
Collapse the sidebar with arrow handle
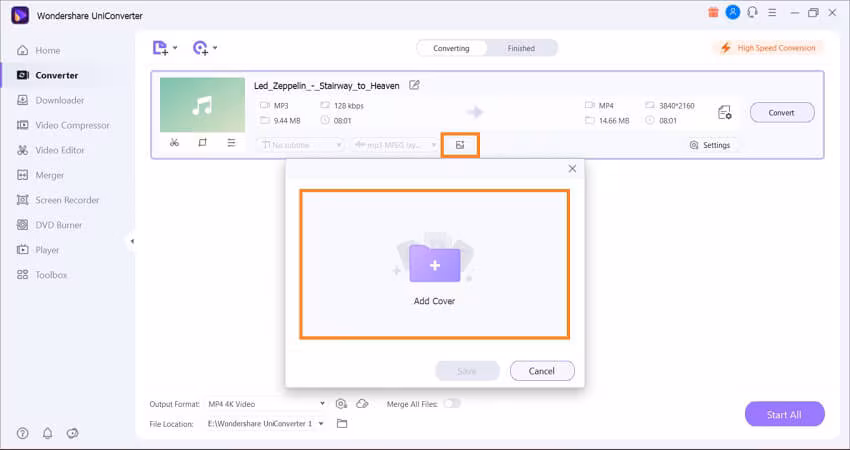coord(132,241)
